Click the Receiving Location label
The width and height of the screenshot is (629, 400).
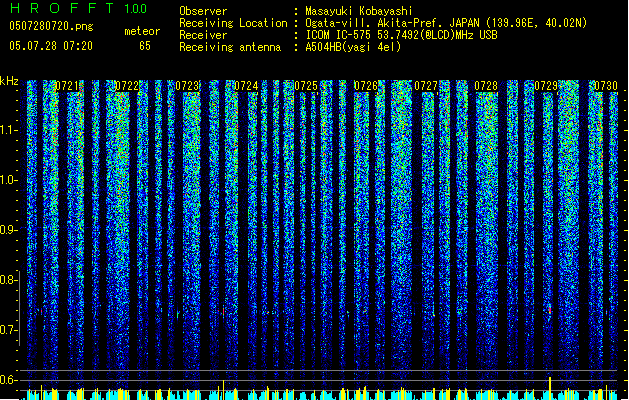coord(233,23)
